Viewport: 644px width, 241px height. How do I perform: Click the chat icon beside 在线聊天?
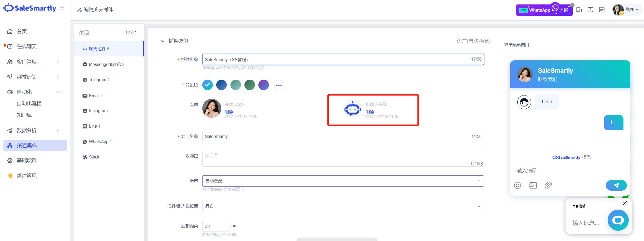[10, 47]
